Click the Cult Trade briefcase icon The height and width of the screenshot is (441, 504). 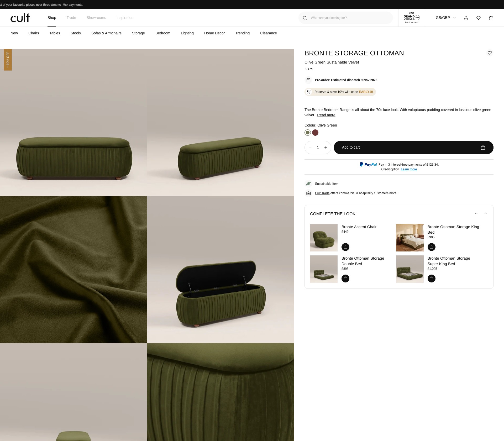click(308, 193)
